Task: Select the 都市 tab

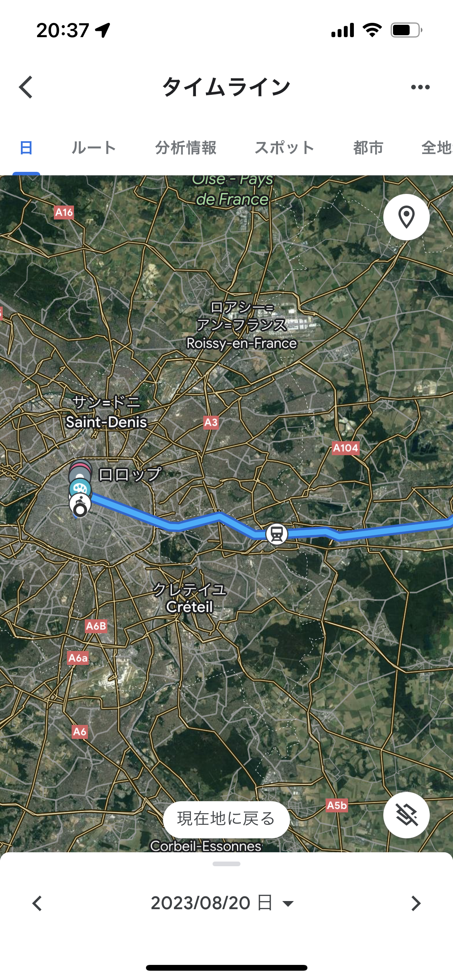Action: click(368, 147)
